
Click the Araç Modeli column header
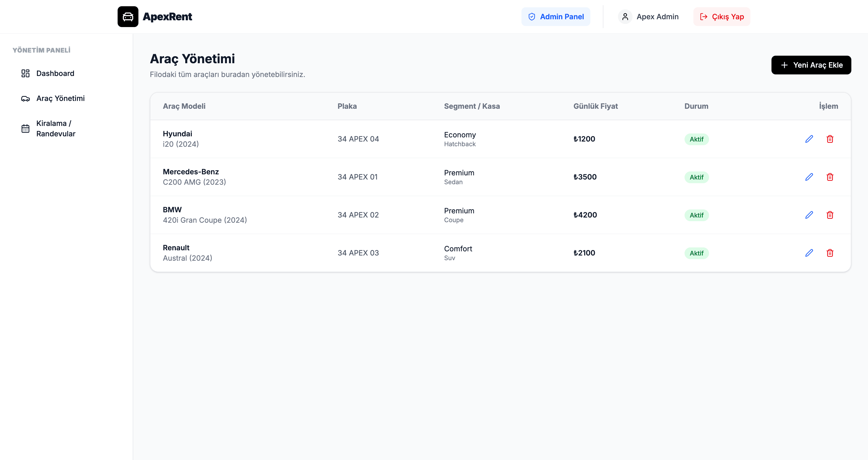click(x=184, y=106)
